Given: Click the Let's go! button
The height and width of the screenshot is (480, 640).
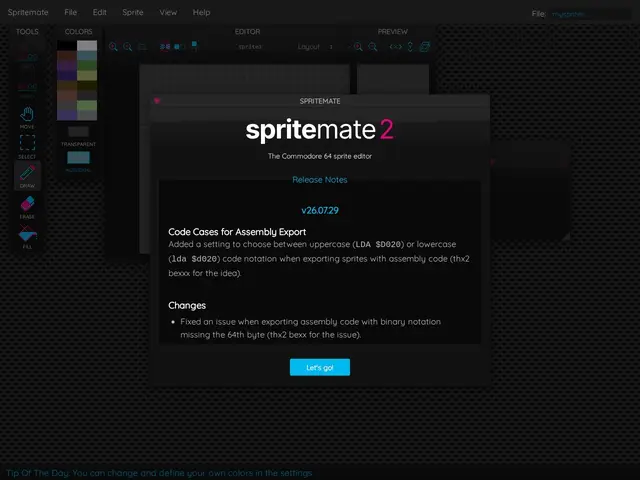Looking at the screenshot, I should (x=320, y=367).
